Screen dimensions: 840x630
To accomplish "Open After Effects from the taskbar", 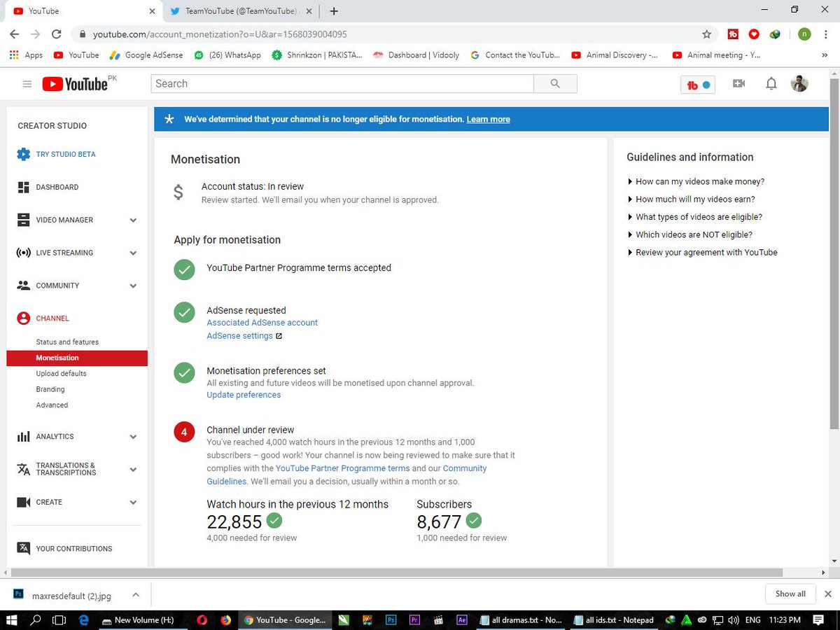I will coord(461,619).
